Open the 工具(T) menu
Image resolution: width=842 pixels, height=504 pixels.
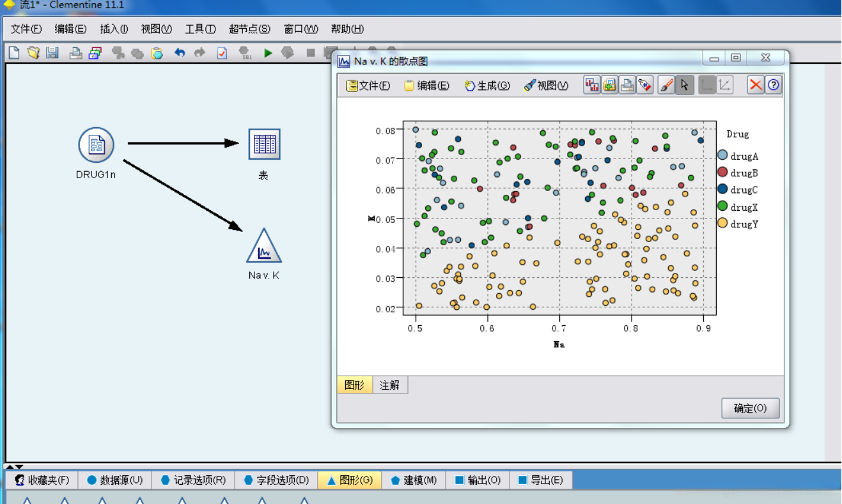200,29
